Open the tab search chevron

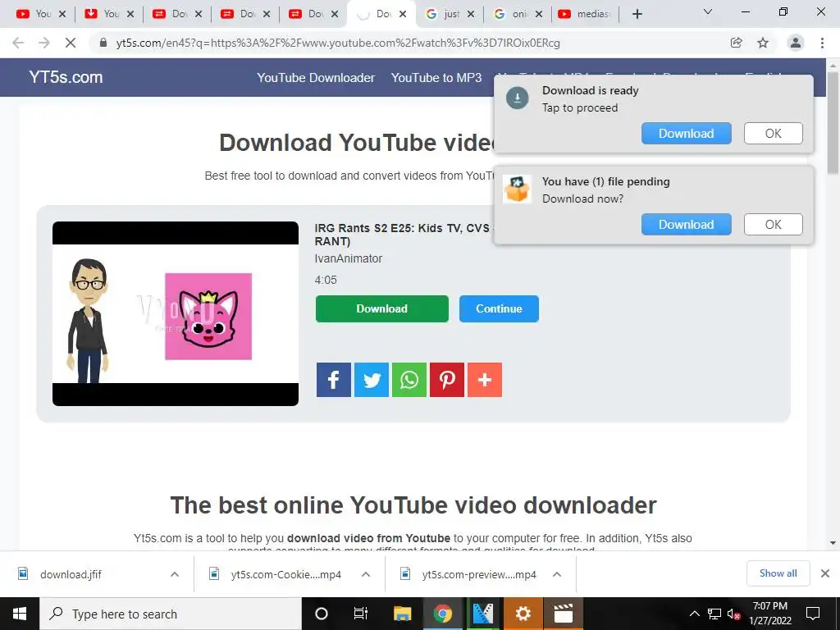click(708, 11)
